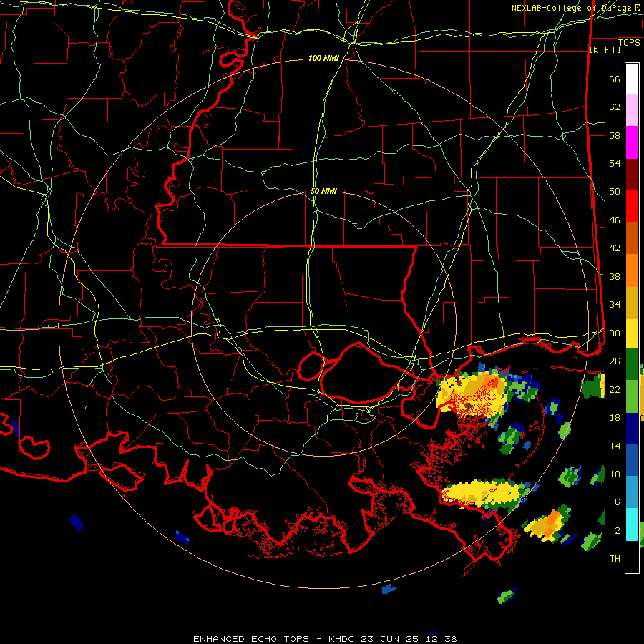Click the Enhanced Echo Tops KHDC title caption
Image resolution: width=644 pixels, height=644 pixels.
pyautogui.click(x=325, y=639)
